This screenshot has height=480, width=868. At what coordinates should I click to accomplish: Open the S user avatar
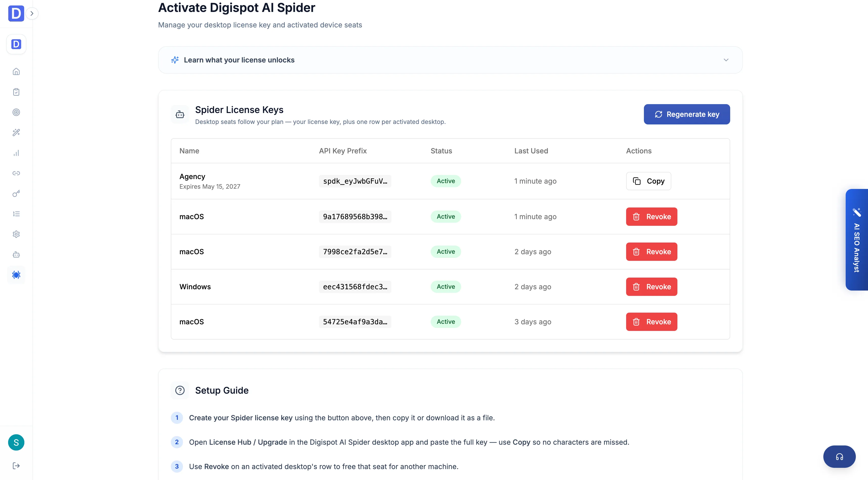pos(16,442)
